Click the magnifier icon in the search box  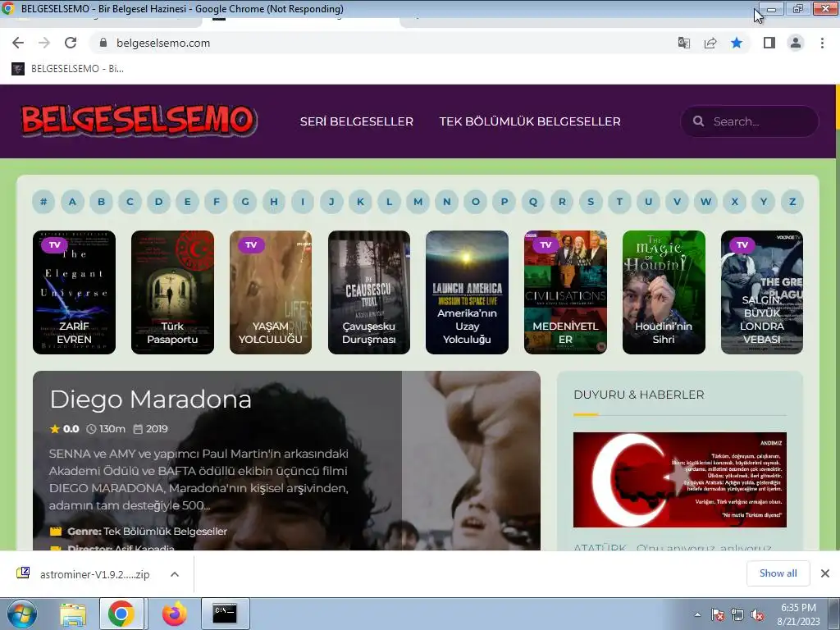(698, 121)
